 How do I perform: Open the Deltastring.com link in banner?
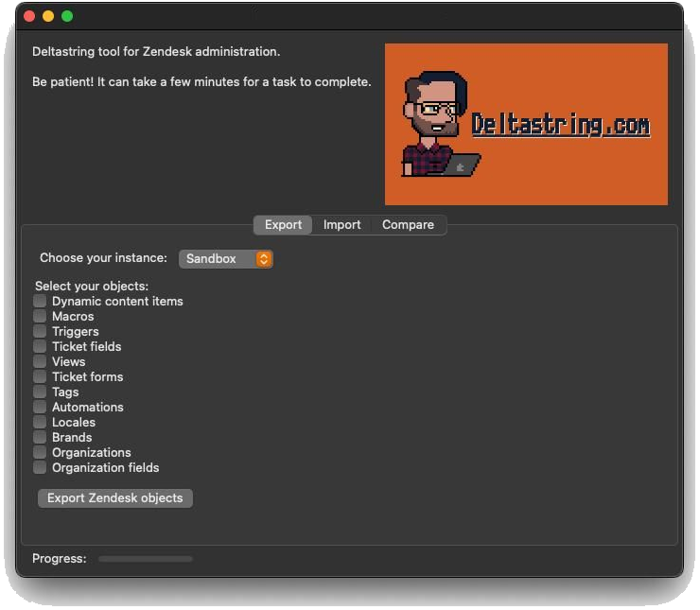click(x=561, y=125)
